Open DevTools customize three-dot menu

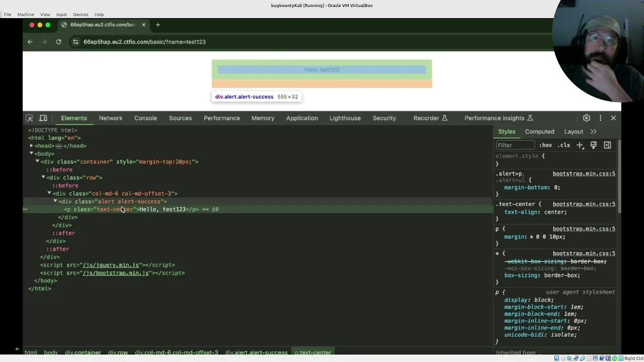(600, 118)
